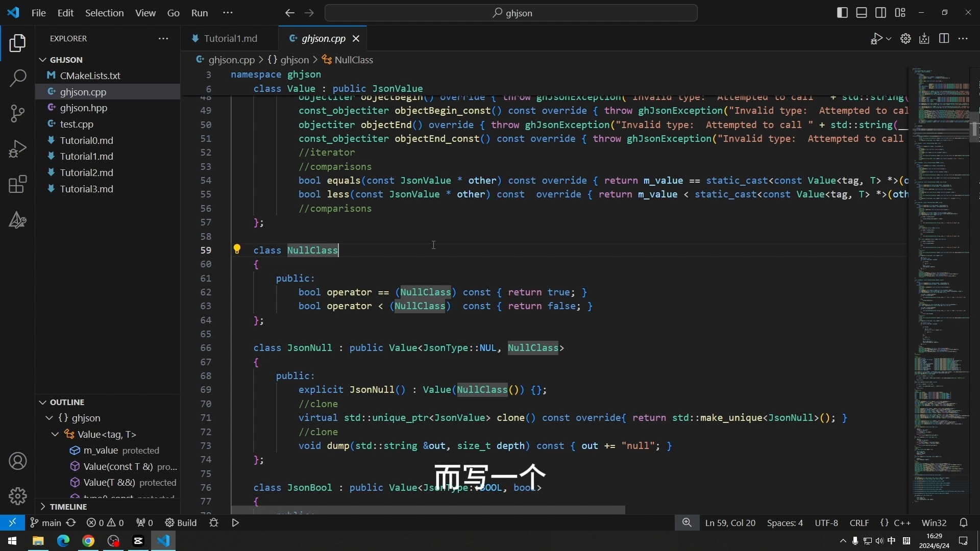The image size is (980, 551).
Task: Customize layout from the title bar
Action: (x=900, y=13)
